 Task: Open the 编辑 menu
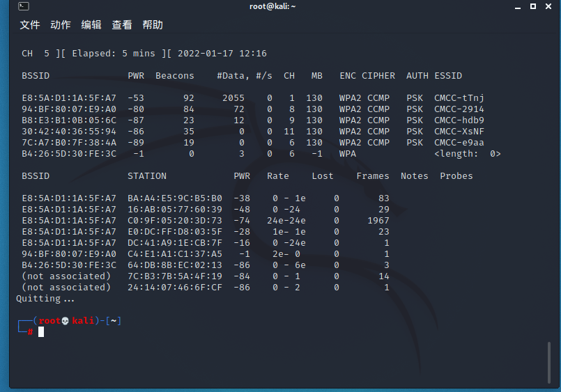[x=91, y=24]
